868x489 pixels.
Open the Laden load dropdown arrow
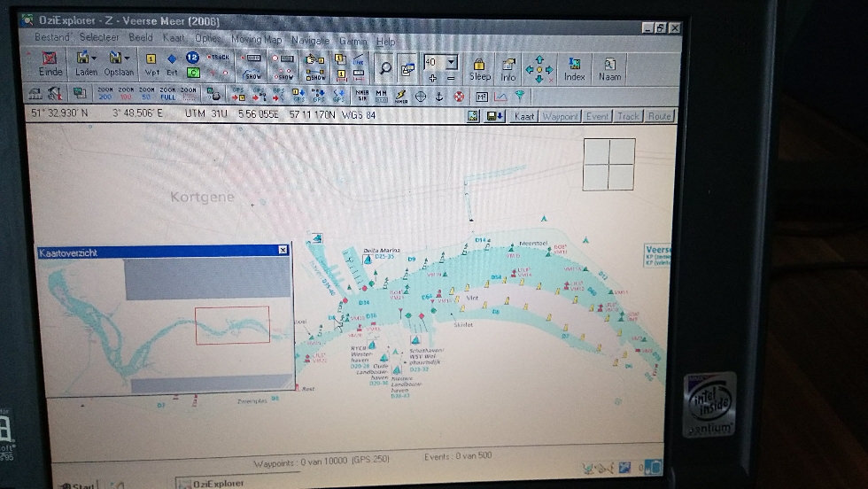tap(94, 58)
